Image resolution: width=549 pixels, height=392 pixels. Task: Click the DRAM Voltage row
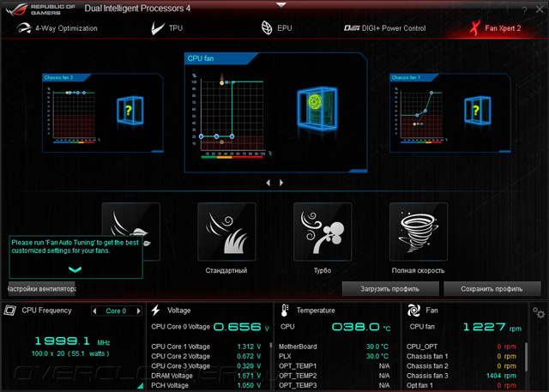[206, 376]
